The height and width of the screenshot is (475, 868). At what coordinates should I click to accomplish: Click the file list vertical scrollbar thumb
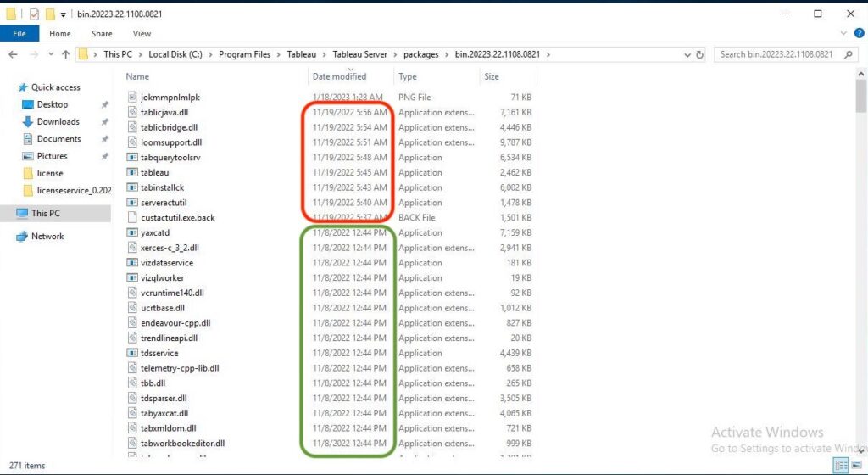(x=861, y=96)
